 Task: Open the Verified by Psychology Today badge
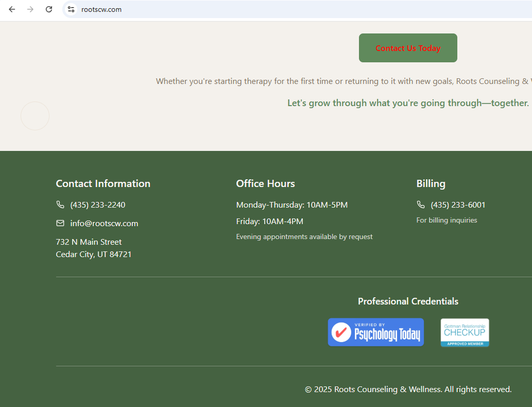(376, 332)
